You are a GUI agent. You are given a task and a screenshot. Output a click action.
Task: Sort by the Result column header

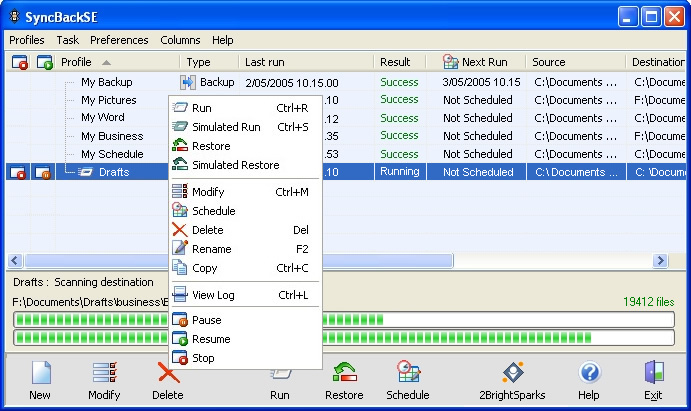(400, 62)
